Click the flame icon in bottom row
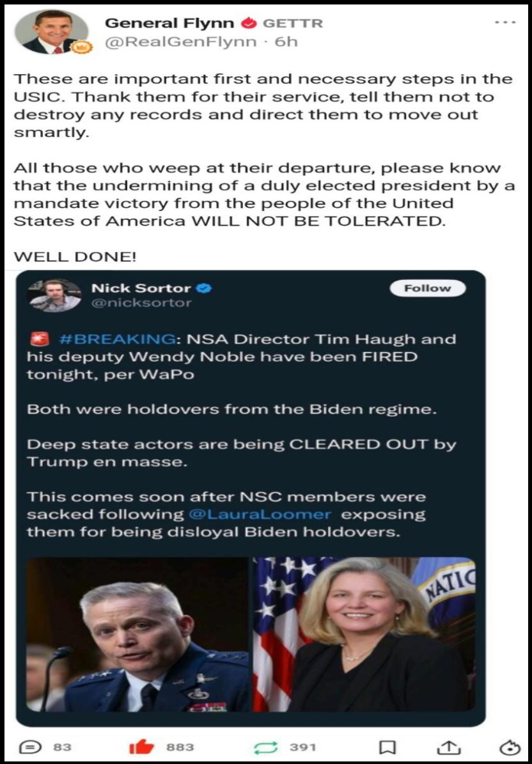Screen dimensions: 532x764 click(510, 747)
